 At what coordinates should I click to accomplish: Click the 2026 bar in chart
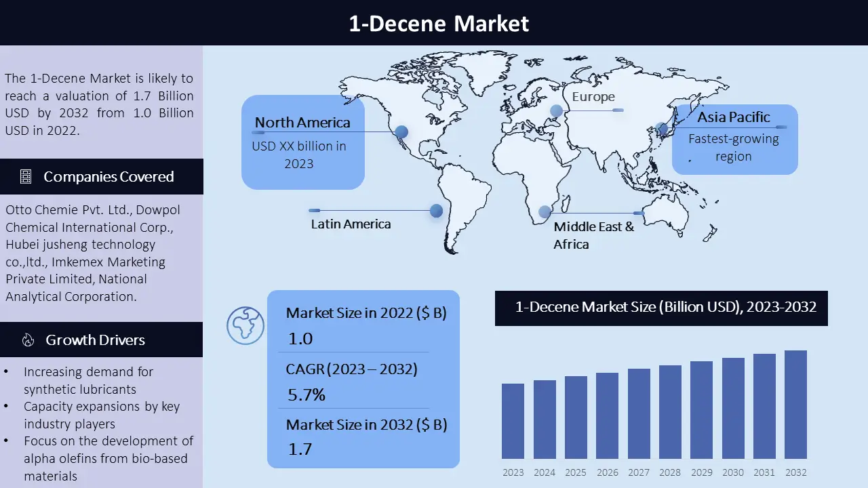tap(608, 415)
